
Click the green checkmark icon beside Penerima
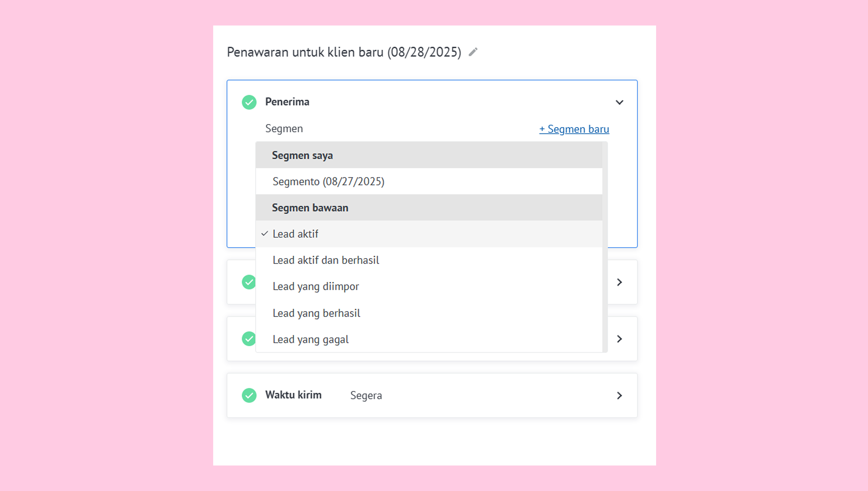pos(249,102)
